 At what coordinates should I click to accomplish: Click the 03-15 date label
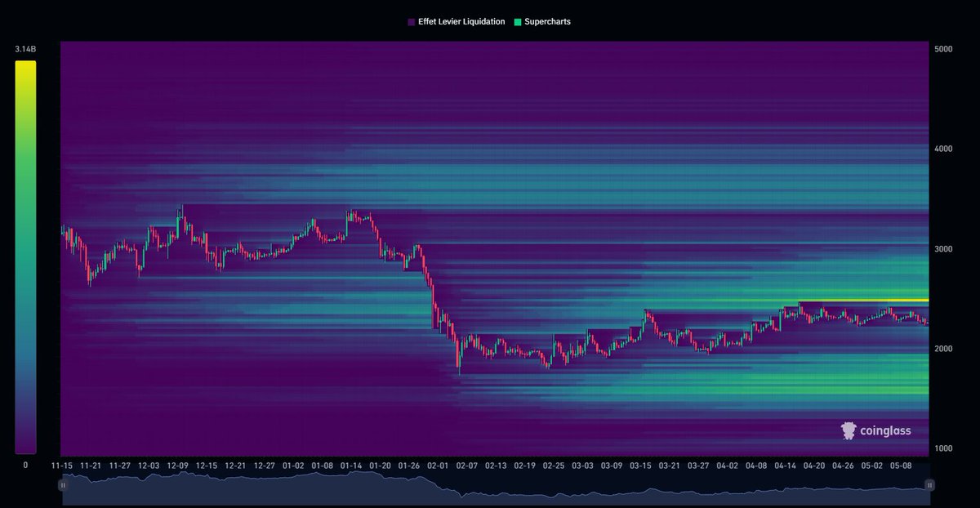641,466
